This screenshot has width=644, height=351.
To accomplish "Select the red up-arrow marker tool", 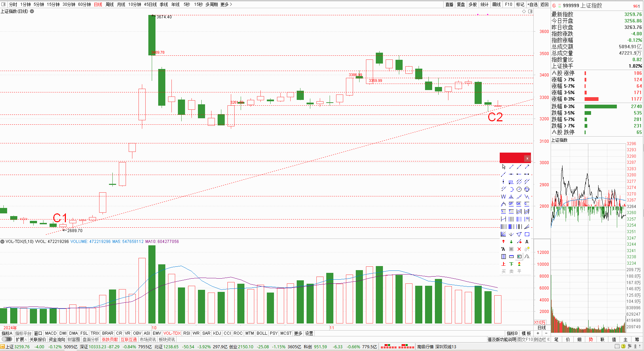I will coord(503,242).
